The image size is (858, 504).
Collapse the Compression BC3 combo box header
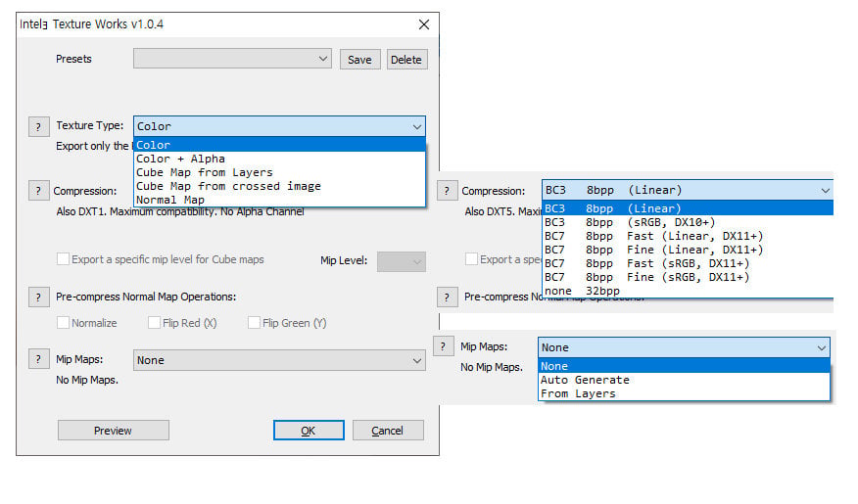(x=688, y=190)
